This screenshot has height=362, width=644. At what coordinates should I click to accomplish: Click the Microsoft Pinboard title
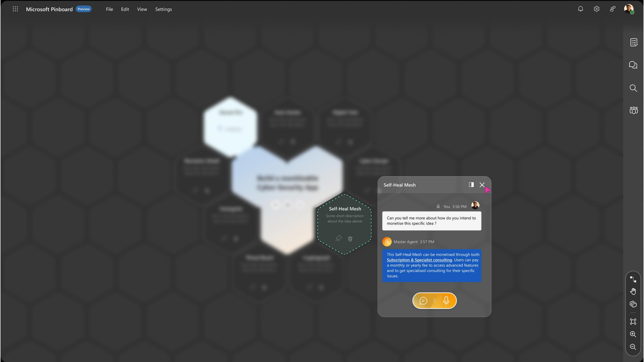tap(49, 9)
